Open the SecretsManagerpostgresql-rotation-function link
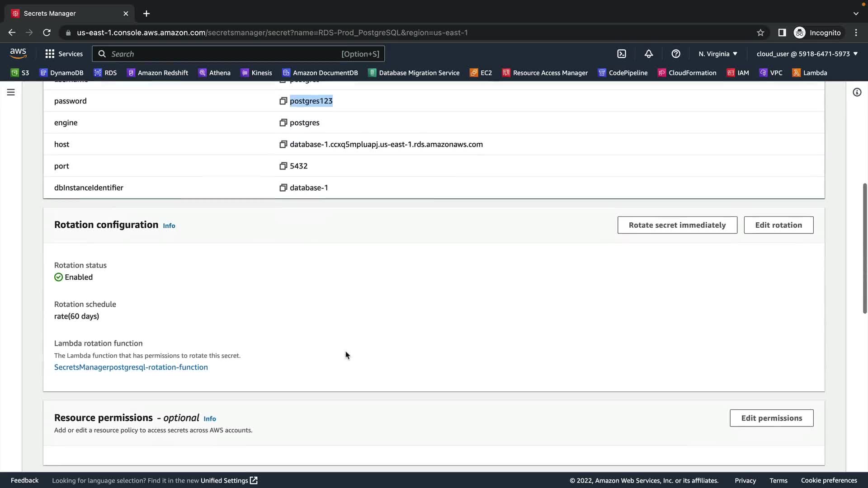This screenshot has width=868, height=488. tap(131, 367)
